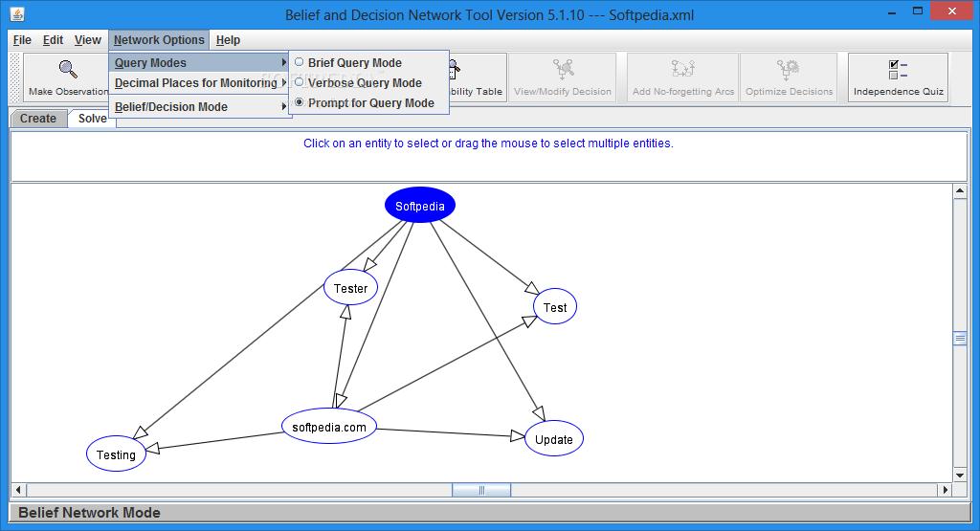Viewport: 980px width, 531px height.
Task: Click the vertical scrollbar up arrow
Action: point(960,191)
